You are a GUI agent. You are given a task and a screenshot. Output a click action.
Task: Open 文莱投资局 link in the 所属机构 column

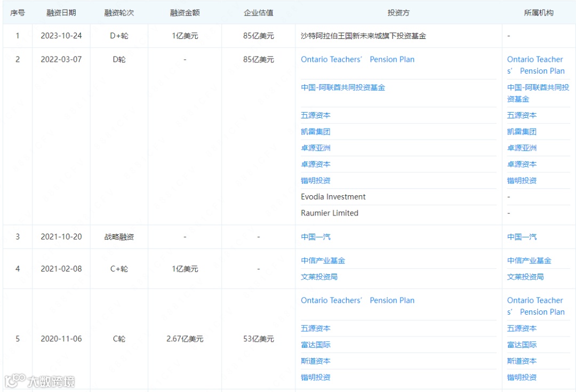pyautogui.click(x=525, y=277)
